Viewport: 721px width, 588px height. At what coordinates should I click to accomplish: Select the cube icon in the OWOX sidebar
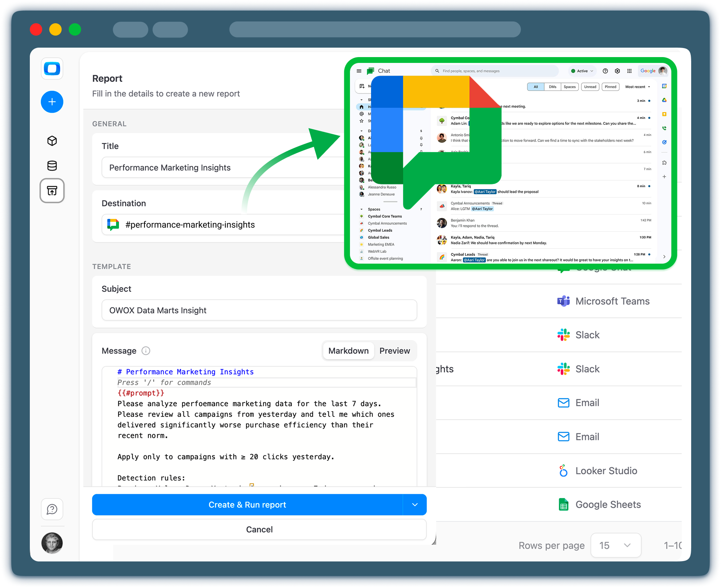tap(52, 141)
